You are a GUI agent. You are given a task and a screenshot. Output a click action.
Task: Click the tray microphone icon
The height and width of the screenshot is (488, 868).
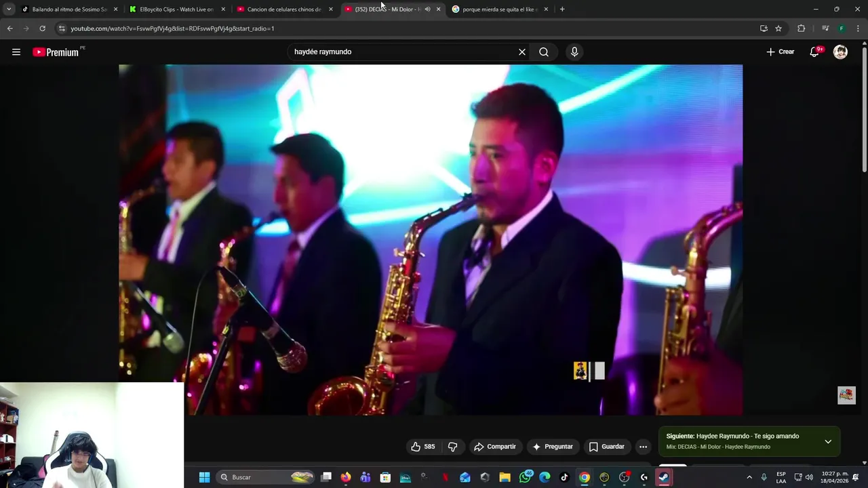(764, 477)
